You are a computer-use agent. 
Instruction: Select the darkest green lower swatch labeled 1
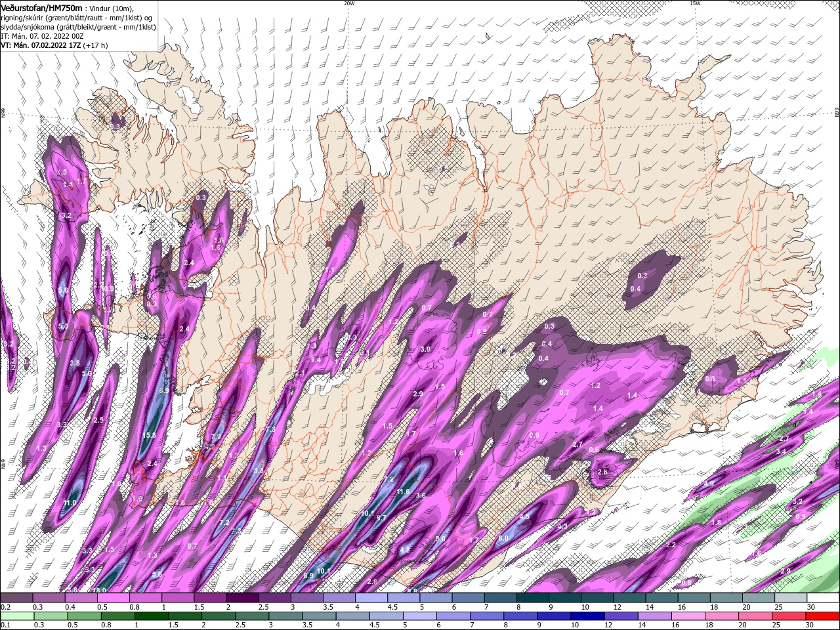click(151, 616)
